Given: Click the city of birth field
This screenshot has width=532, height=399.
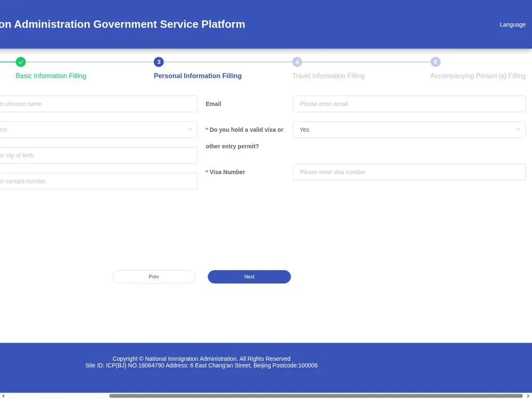Looking at the screenshot, I should click(x=98, y=155).
